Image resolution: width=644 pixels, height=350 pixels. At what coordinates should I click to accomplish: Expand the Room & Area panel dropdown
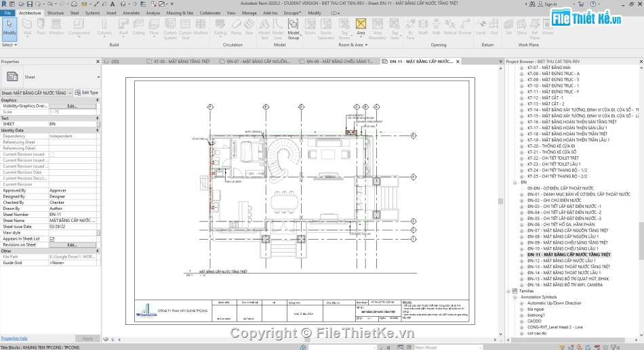pyautogui.click(x=353, y=45)
